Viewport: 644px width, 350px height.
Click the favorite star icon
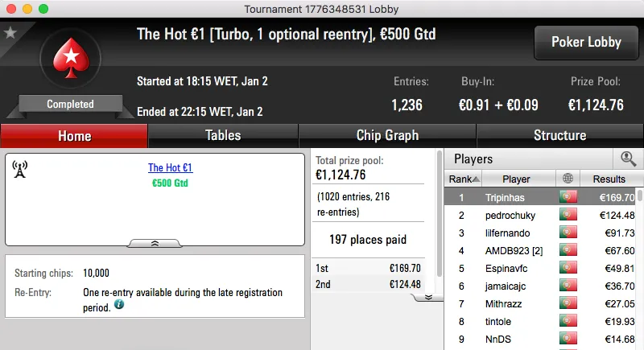(10, 33)
